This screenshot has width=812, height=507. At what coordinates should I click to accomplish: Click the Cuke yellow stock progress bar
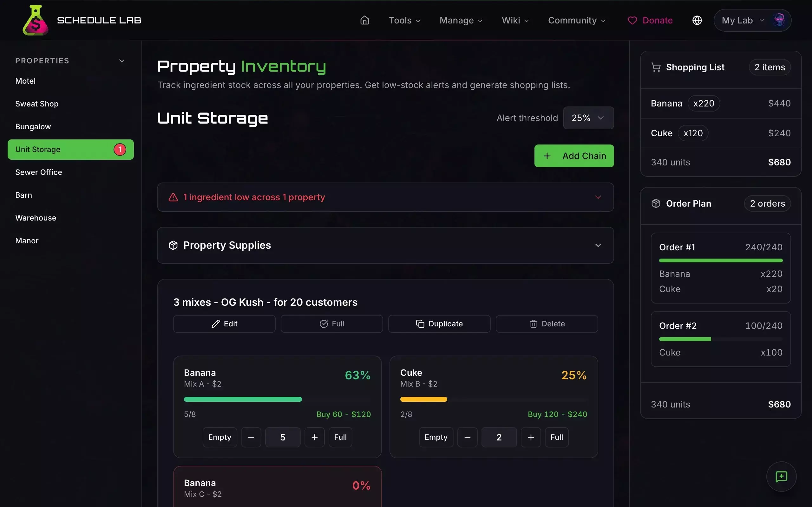pos(423,399)
